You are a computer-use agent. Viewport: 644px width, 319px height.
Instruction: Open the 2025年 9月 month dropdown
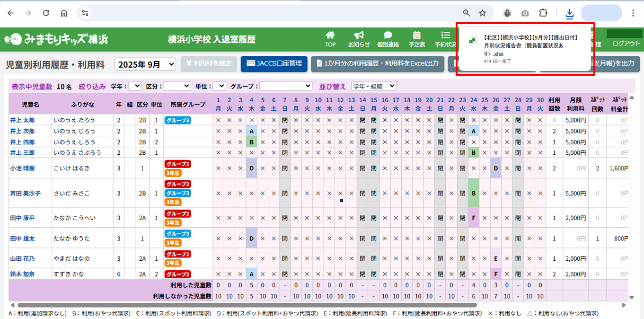pos(145,64)
